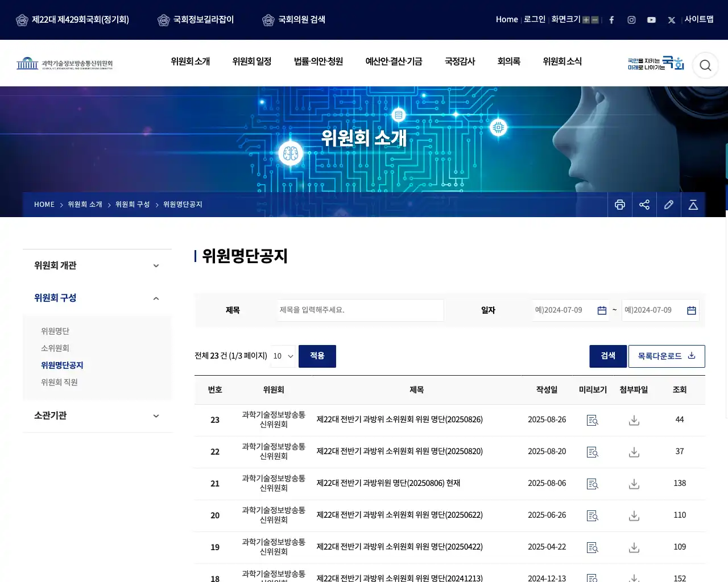Click the 로그인 login link
728x582 pixels.
535,19
